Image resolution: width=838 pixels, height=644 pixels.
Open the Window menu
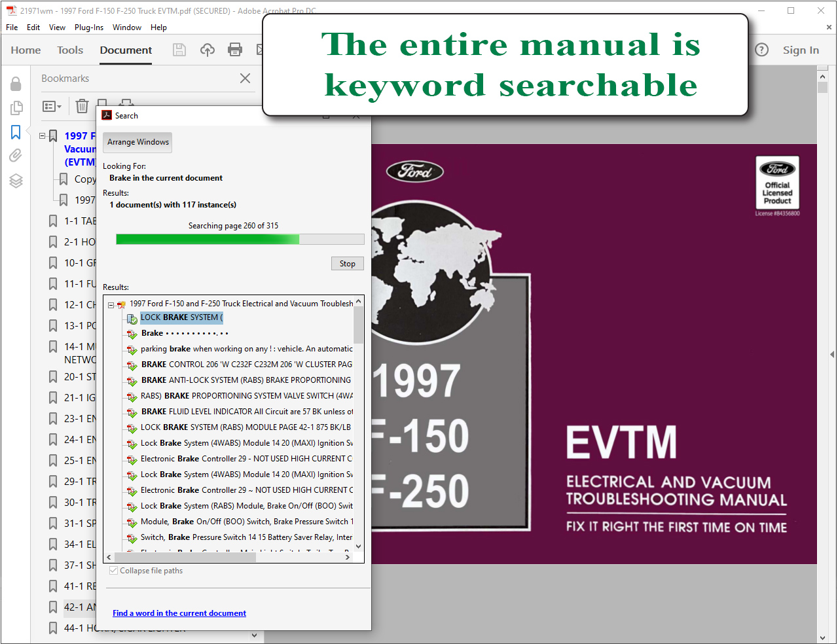coord(127,27)
